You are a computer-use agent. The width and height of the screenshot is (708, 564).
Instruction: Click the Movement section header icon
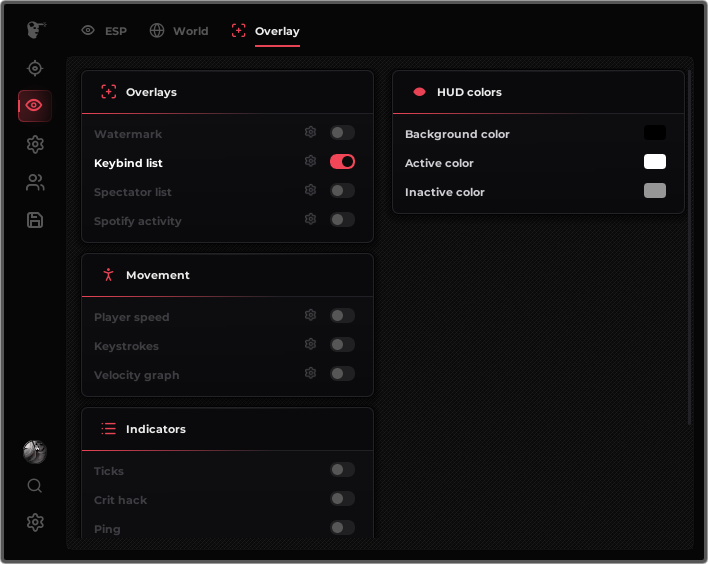pyautogui.click(x=108, y=275)
